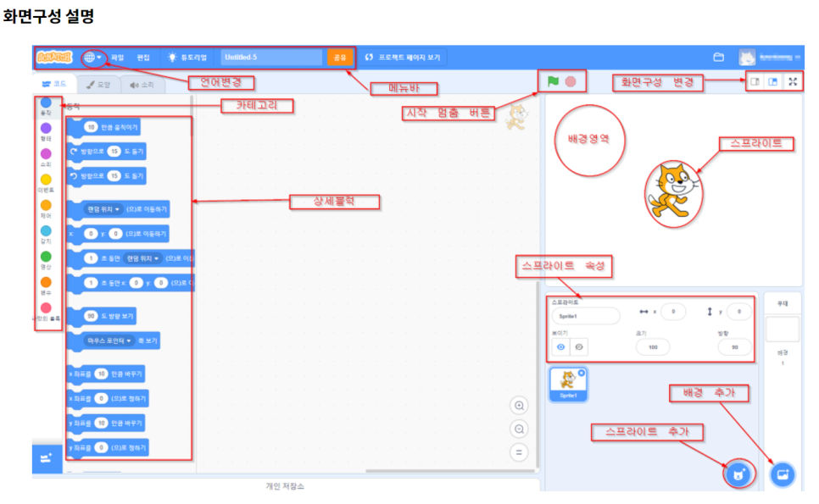Open the My Stuff folder icon
The height and width of the screenshot is (504, 819).
point(719,58)
